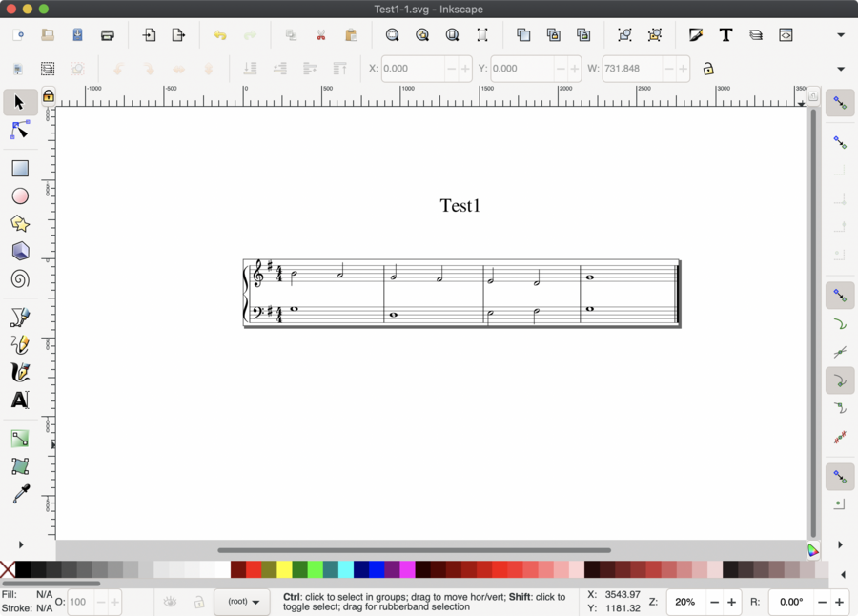The width and height of the screenshot is (858, 616).
Task: Click the Print document icon
Action: [x=108, y=35]
